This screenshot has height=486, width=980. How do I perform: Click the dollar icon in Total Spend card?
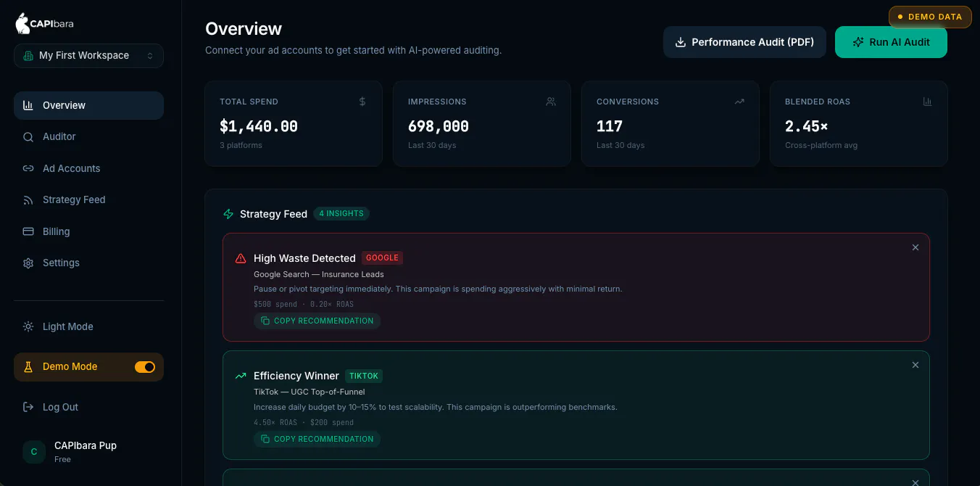[362, 102]
